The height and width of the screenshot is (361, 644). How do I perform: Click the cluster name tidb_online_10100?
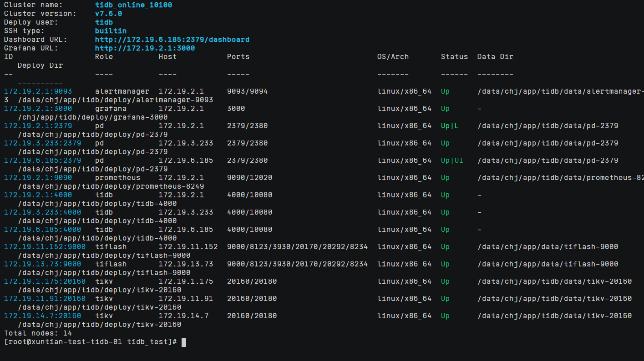(133, 5)
